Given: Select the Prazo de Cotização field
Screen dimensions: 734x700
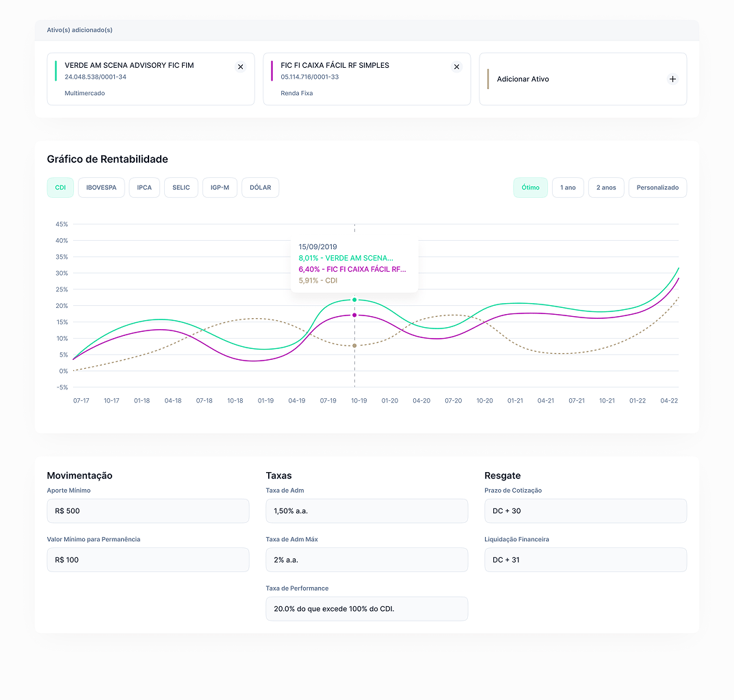Looking at the screenshot, I should (586, 511).
